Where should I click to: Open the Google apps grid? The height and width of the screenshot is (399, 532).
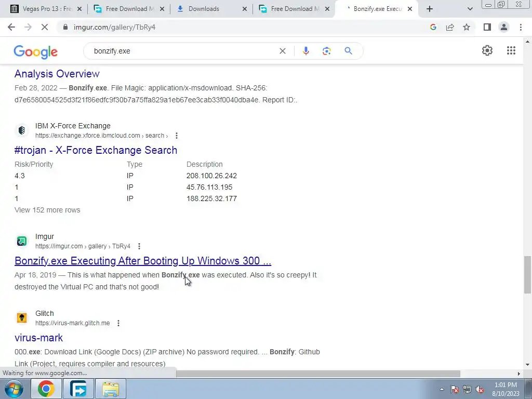pos(511,50)
